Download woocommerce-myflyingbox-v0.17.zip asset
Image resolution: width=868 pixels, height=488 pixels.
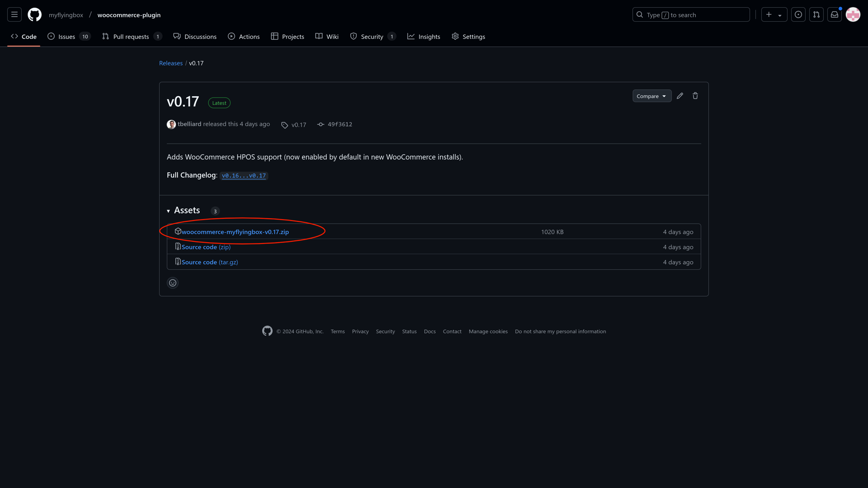click(x=235, y=232)
